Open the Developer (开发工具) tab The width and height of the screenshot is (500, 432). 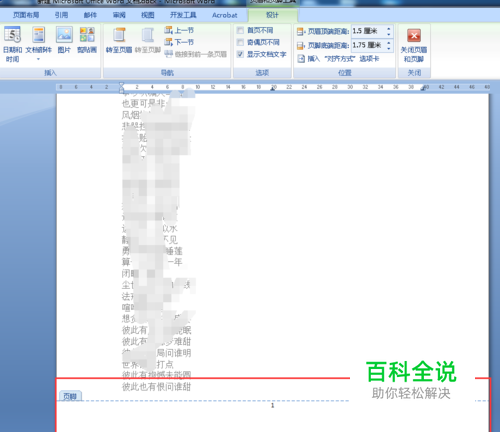point(183,15)
